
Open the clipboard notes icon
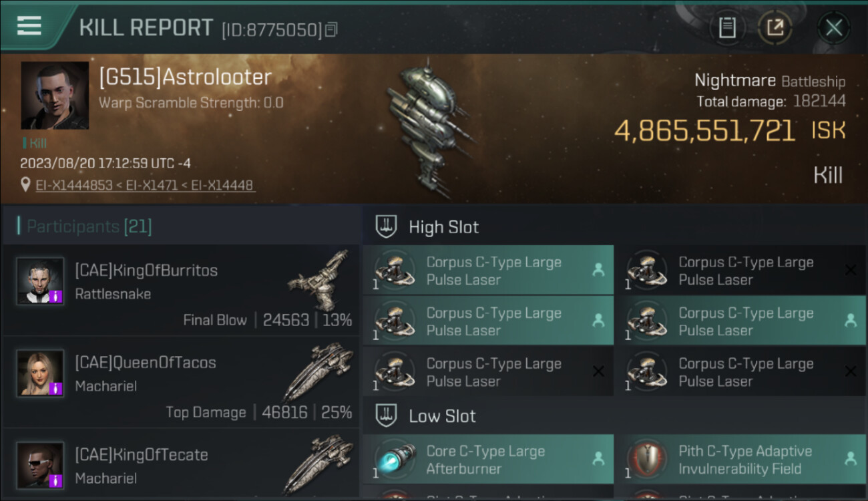(x=727, y=27)
